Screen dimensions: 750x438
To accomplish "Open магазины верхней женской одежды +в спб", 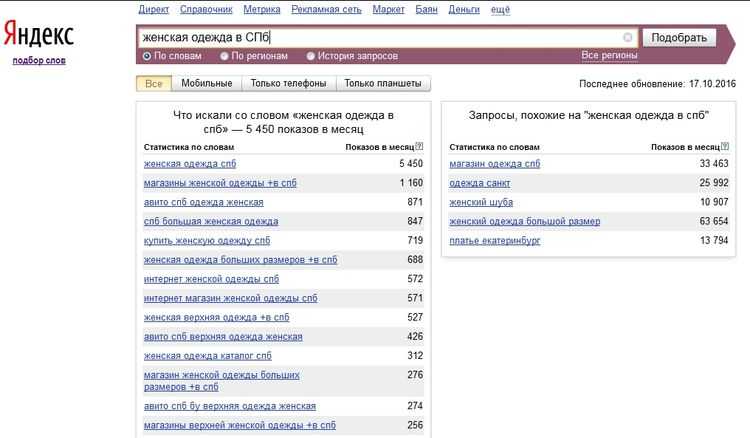I will 240,425.
